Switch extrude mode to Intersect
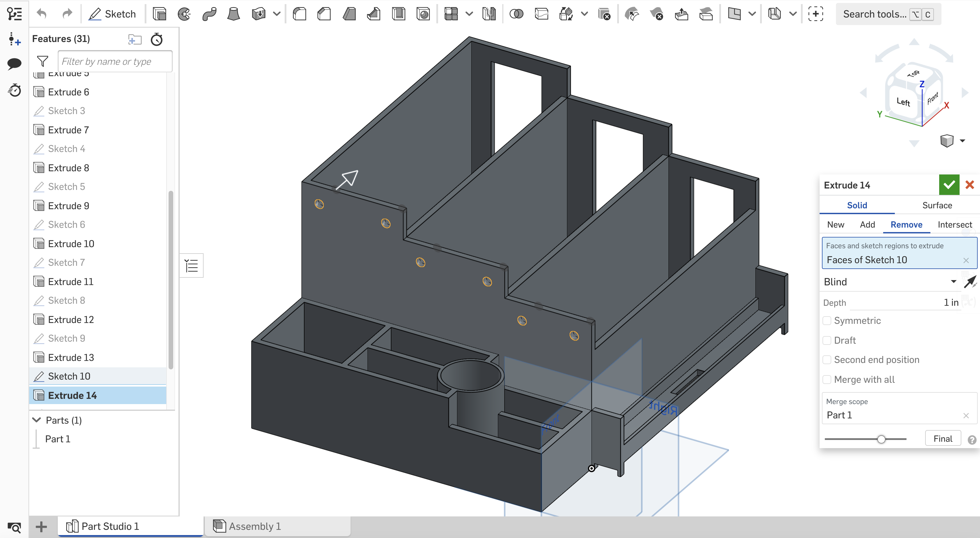 pyautogui.click(x=955, y=224)
